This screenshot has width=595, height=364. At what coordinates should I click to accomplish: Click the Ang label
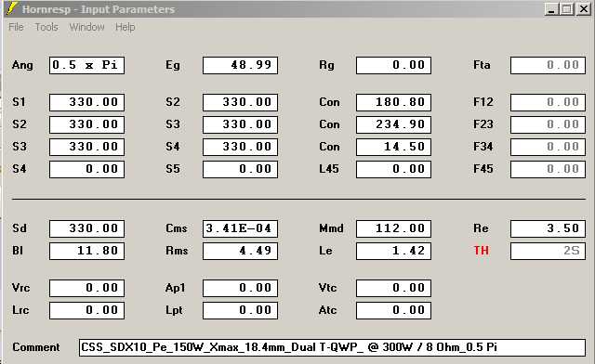22,66
